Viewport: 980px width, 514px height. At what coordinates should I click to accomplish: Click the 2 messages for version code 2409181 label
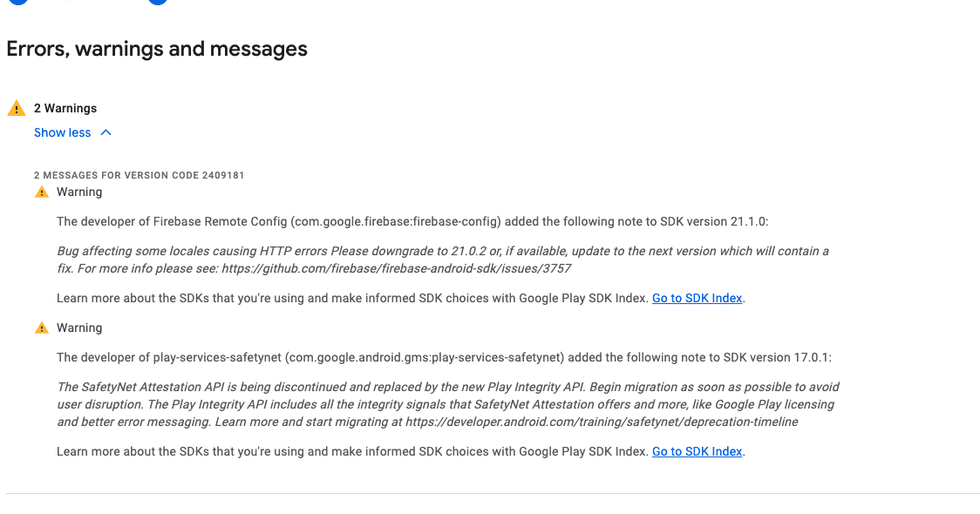coord(140,175)
